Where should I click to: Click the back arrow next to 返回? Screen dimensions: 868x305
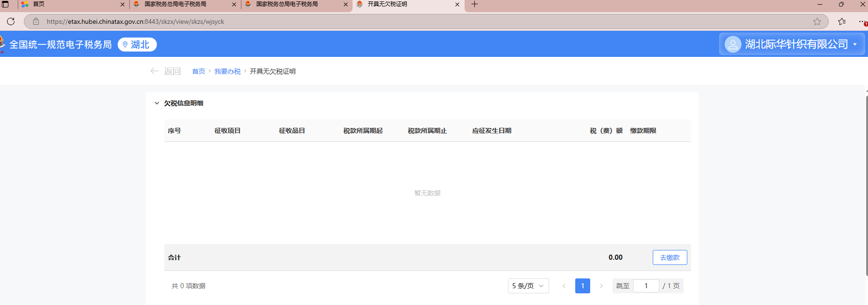click(x=155, y=71)
